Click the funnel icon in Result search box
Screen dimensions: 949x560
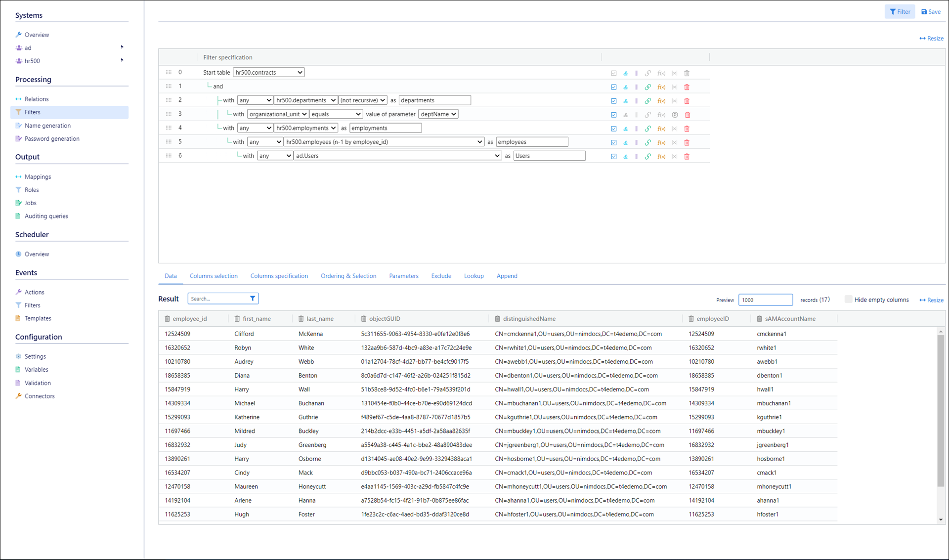point(253,299)
